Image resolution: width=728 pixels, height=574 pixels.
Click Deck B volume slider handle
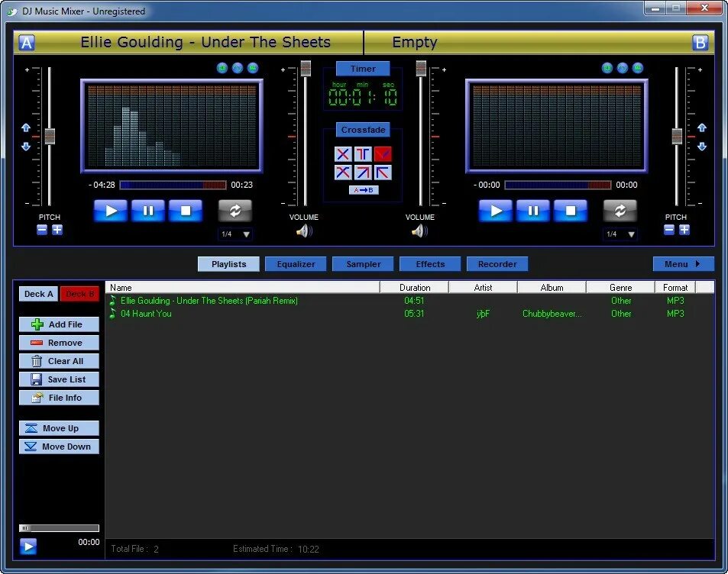(421, 68)
